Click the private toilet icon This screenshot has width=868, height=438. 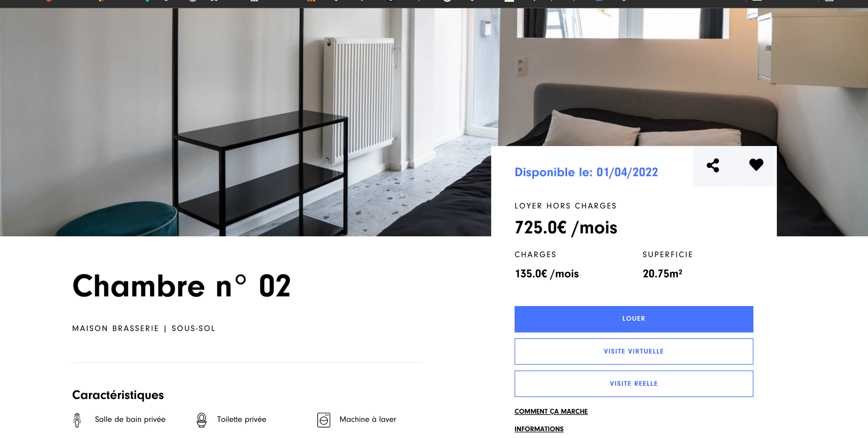[x=201, y=420]
